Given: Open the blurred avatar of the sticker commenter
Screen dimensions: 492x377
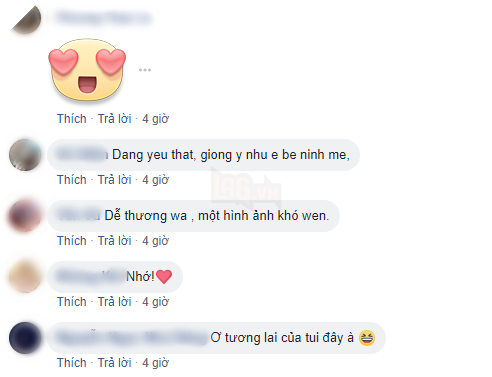Looking at the screenshot, I should click(x=26, y=18).
